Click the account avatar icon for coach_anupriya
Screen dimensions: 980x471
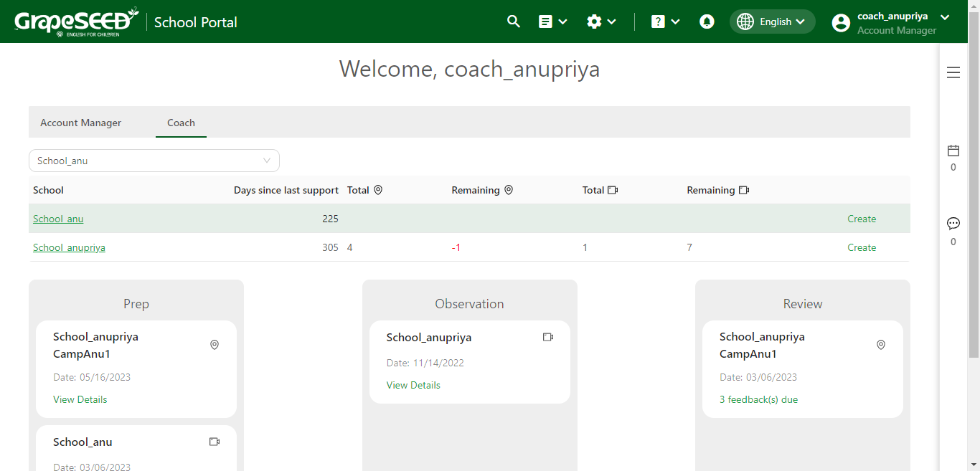841,22
